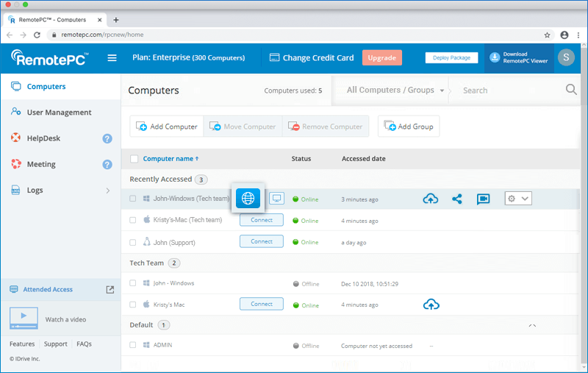Open User Management in the sidebar
This screenshot has width=588, height=373.
tap(59, 113)
